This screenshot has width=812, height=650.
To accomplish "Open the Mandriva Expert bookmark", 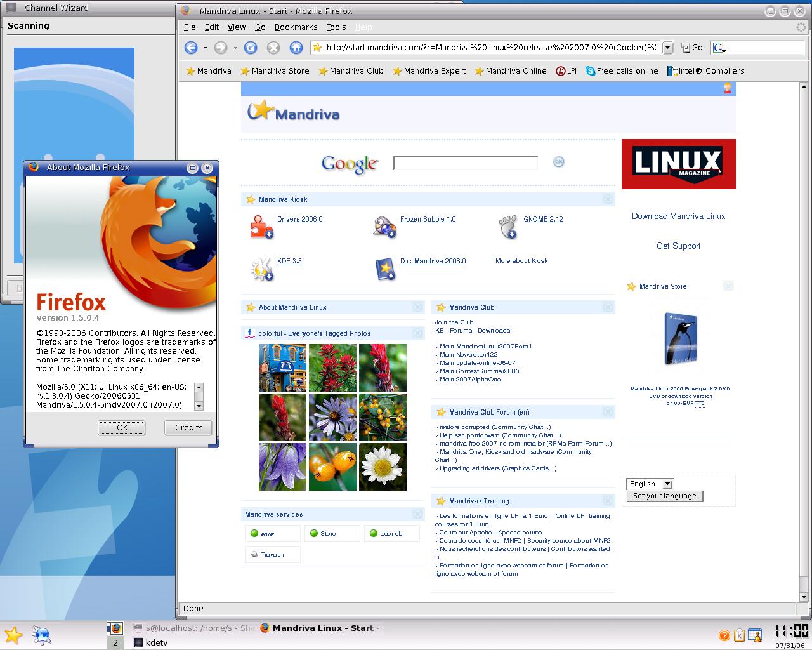I will coord(429,71).
